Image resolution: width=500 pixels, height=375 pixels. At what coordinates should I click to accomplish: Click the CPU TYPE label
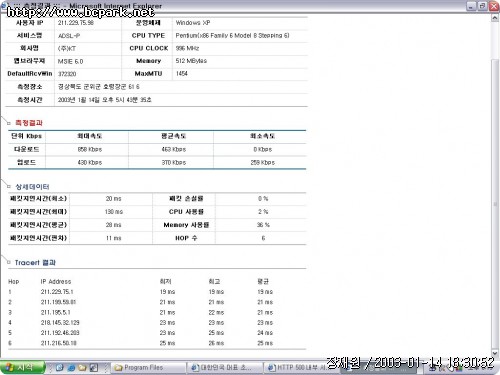148,35
